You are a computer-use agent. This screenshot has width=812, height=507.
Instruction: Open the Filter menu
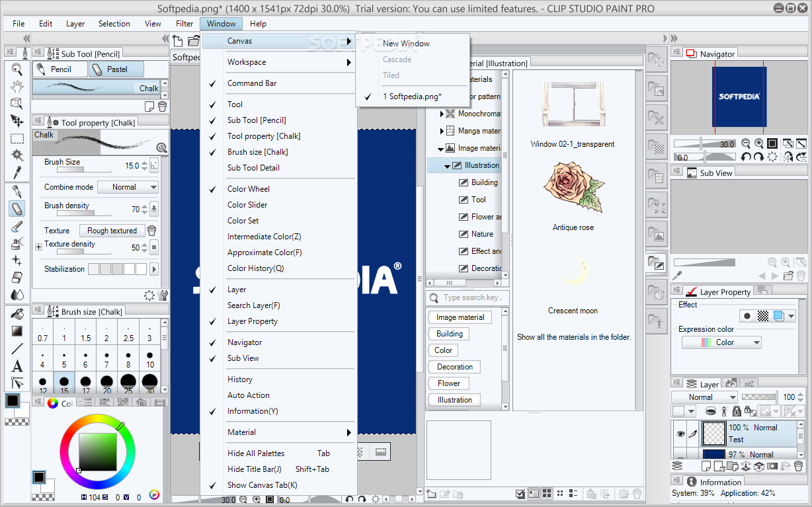click(x=184, y=24)
